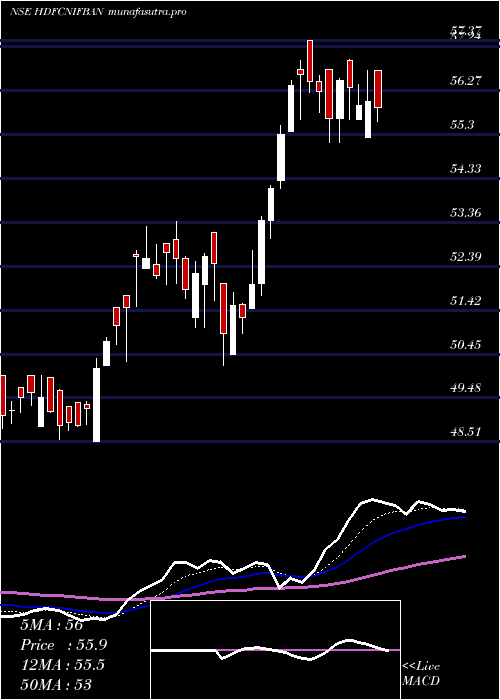Viewport: 500px width, 700px height.
Task: Click the 51.42 price axis label
Action: (x=466, y=300)
